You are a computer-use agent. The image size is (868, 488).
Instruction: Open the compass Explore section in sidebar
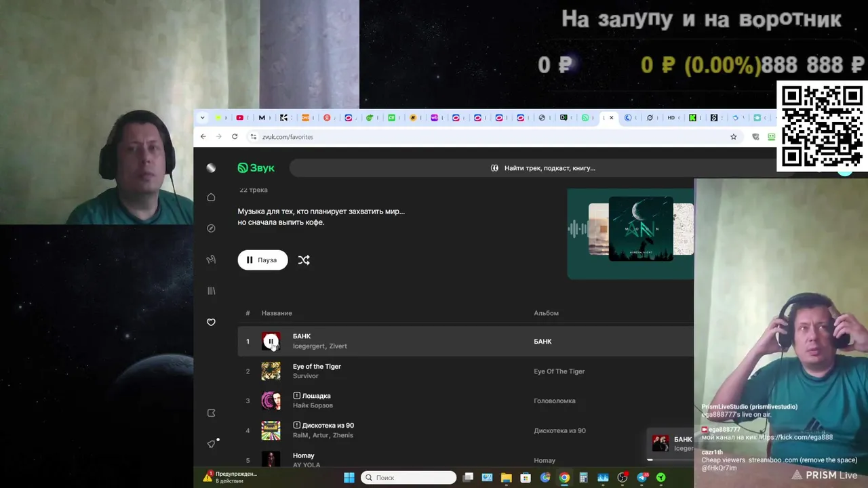[x=211, y=228]
